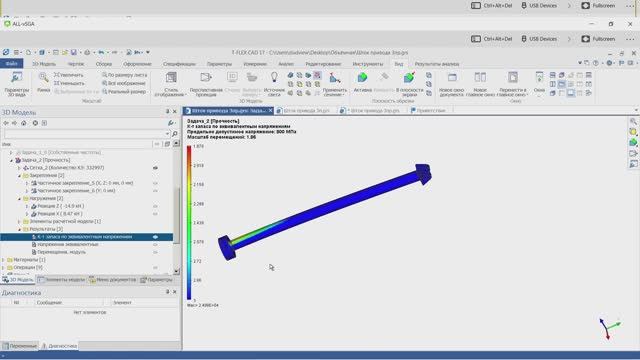Screen dimensions: 640x360
Task: Open the Файл menu tab
Action: tap(11, 64)
